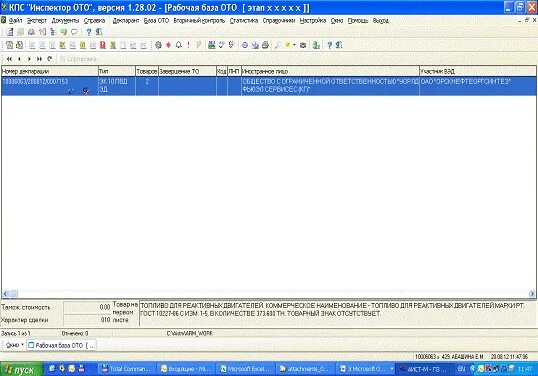Viewport: 538px width, 376px height.
Task: Open the Документы menu
Action: (65, 21)
